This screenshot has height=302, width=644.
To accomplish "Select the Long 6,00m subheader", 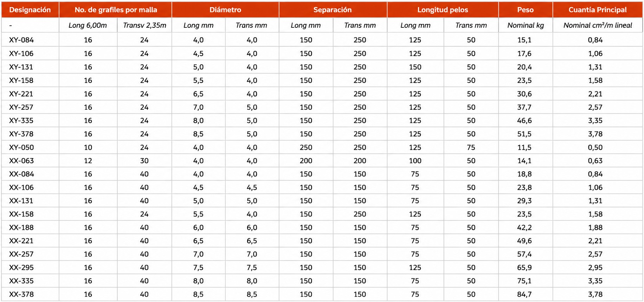I will (88, 25).
